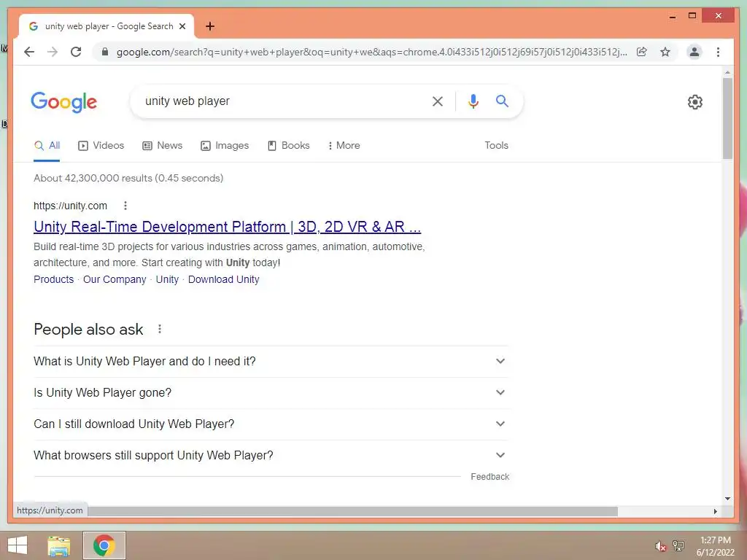Click the network tray icon
This screenshot has height=560, width=747.
(678, 546)
